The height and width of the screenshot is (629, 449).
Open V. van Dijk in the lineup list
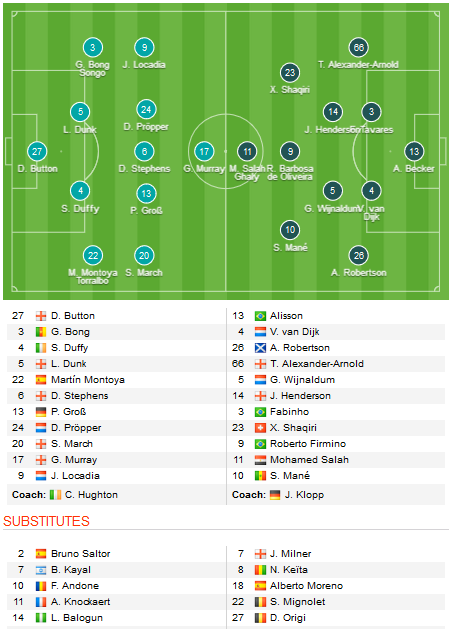(x=295, y=332)
